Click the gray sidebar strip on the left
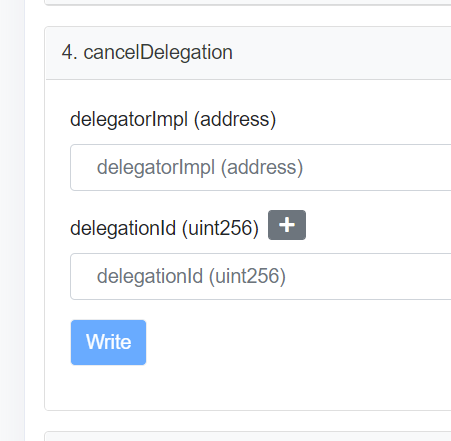Screen dimensions: 451x441 [x=12, y=220]
